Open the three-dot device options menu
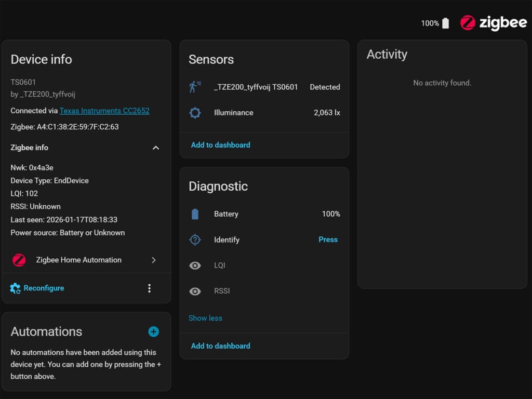Image resolution: width=532 pixels, height=399 pixels. coord(150,288)
